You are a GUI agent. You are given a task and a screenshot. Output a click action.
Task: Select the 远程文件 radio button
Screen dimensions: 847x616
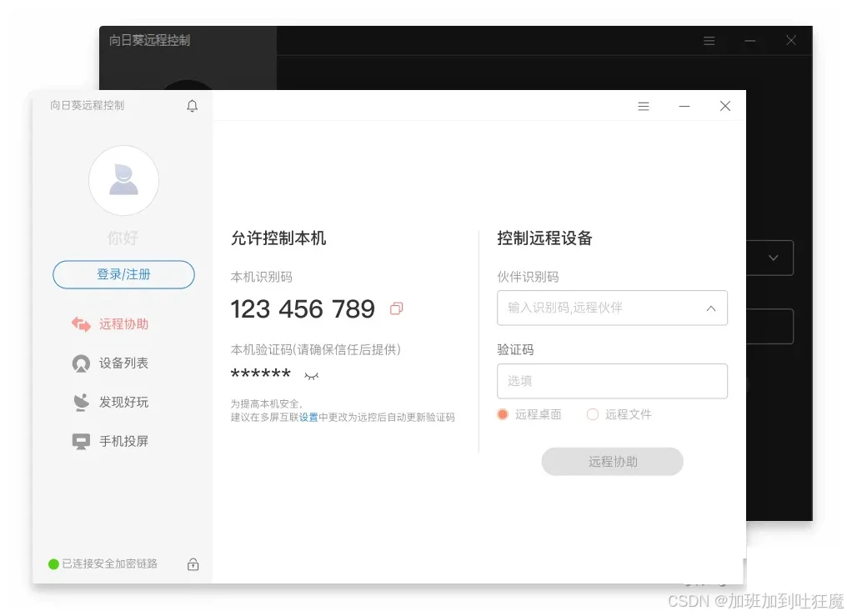(x=593, y=414)
